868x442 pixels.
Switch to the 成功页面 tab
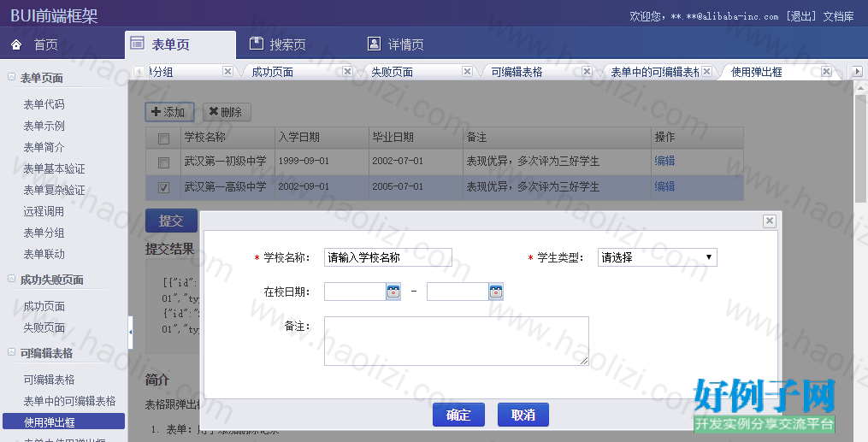(x=272, y=72)
